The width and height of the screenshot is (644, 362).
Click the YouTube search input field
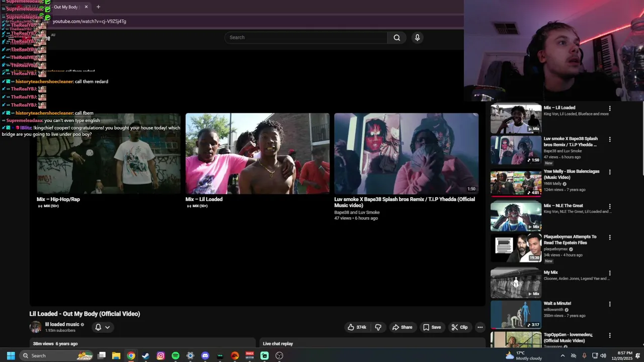point(306,38)
